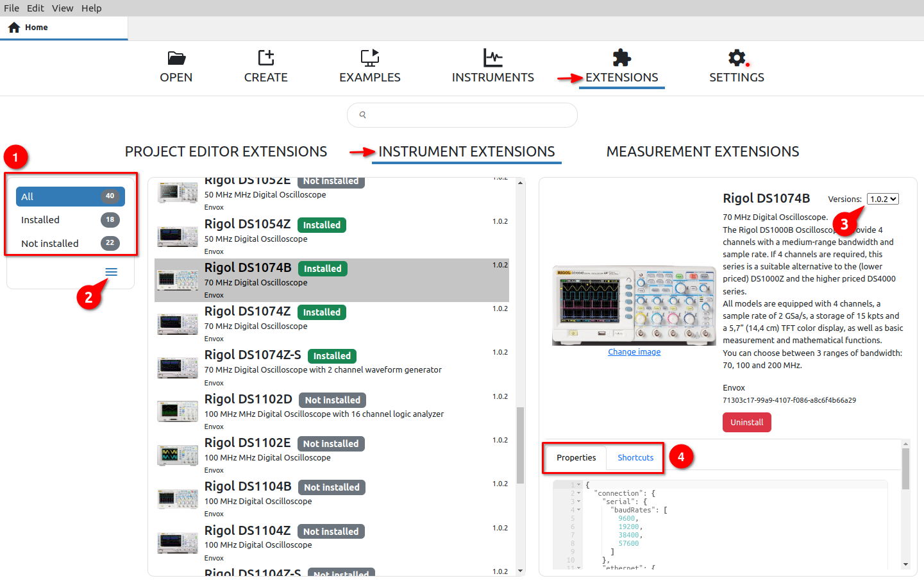This screenshot has height=583, width=924.
Task: Click the extension ID 71303c17 text
Action: tap(789, 400)
